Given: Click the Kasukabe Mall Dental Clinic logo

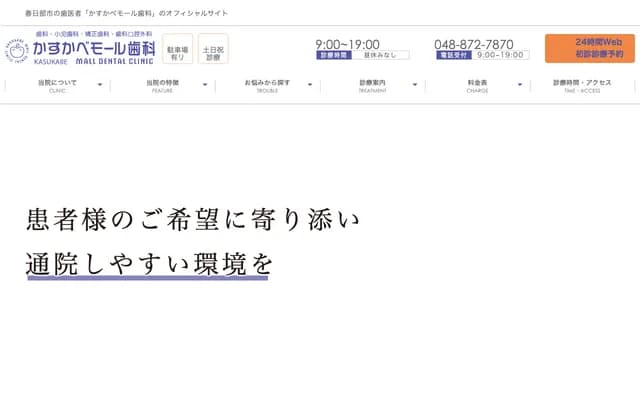Looking at the screenshot, I should (x=82, y=47).
